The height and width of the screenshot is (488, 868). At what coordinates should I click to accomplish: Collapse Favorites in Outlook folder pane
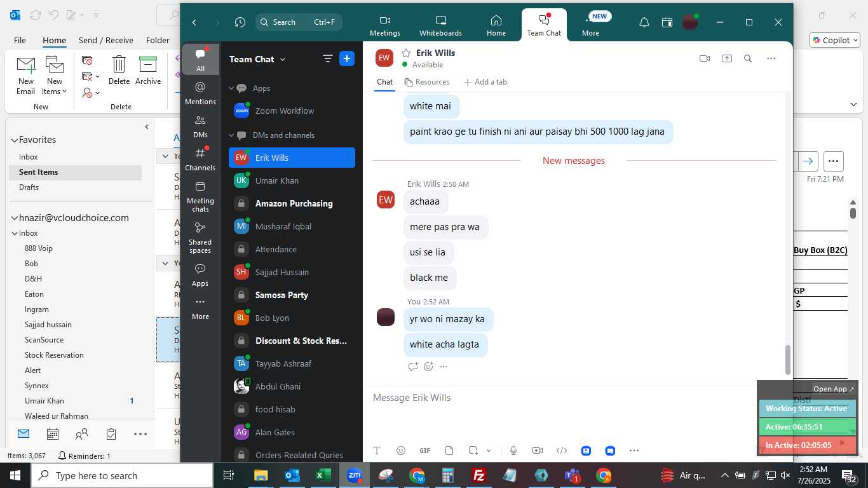14,140
